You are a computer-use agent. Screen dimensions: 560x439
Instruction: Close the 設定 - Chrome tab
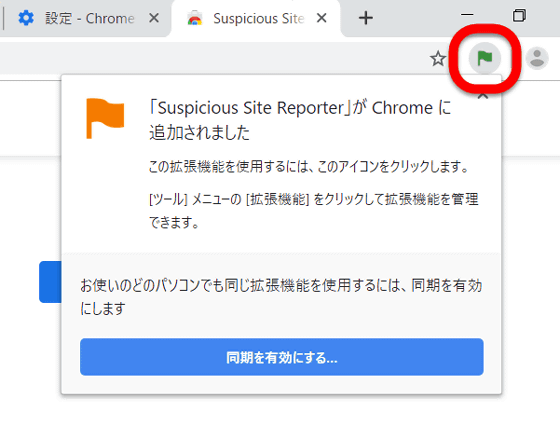tap(154, 18)
